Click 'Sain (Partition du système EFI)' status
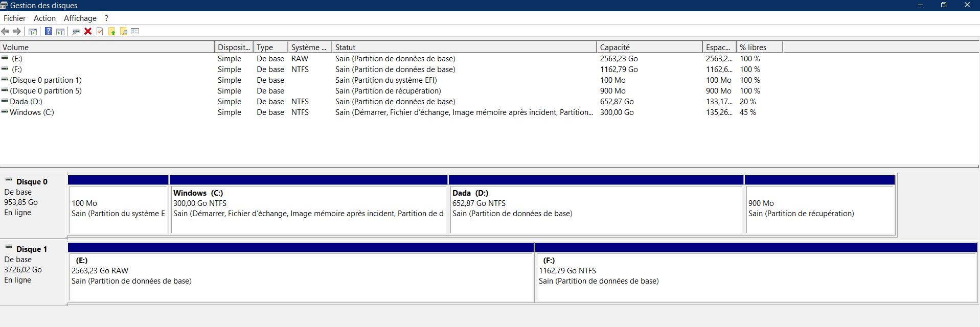Screen dimensions: 980x327 click(x=386, y=80)
